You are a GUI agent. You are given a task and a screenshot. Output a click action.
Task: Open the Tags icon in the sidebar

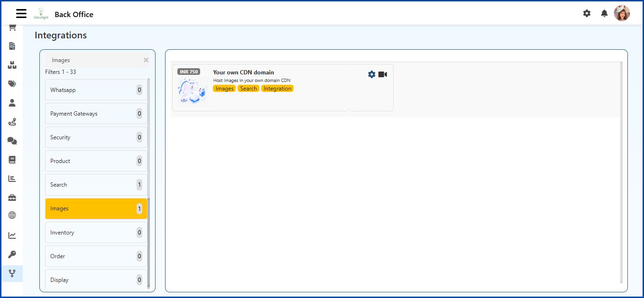pyautogui.click(x=12, y=84)
